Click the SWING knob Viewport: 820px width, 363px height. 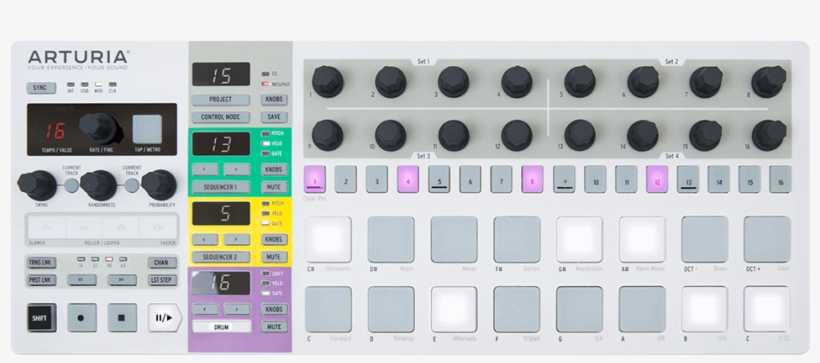tap(37, 185)
